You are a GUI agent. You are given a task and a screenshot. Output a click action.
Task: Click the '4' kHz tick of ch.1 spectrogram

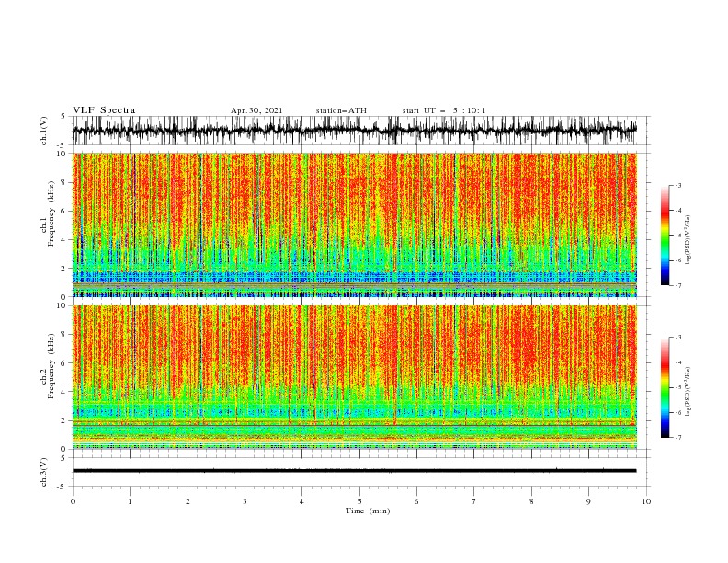pos(63,240)
